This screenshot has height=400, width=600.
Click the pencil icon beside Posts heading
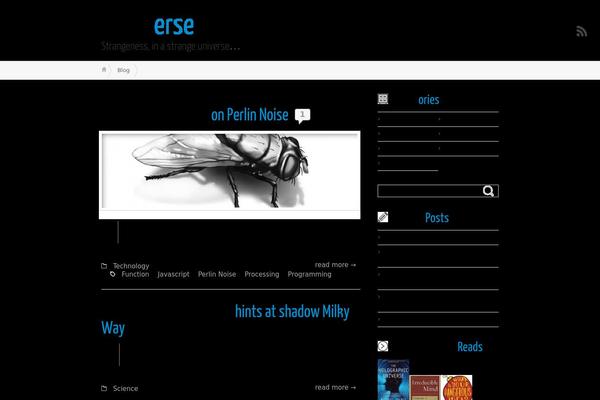click(383, 217)
